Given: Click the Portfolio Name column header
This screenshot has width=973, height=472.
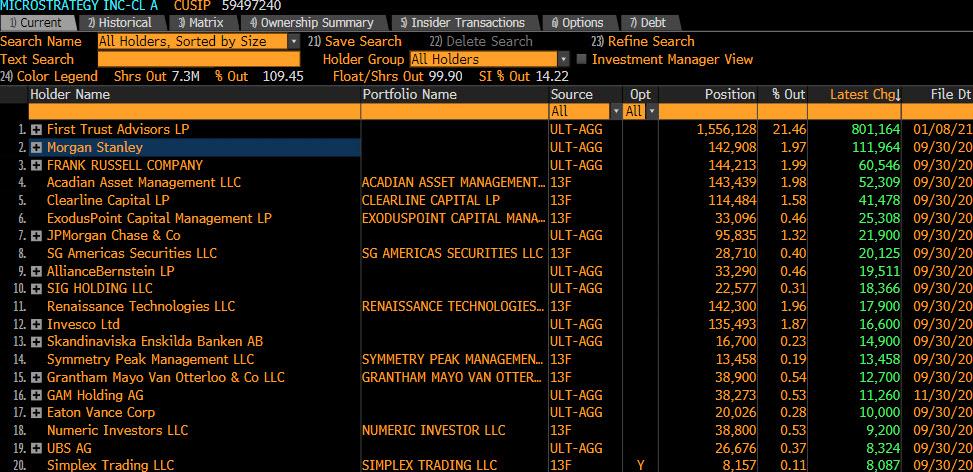Looking at the screenshot, I should [x=410, y=94].
